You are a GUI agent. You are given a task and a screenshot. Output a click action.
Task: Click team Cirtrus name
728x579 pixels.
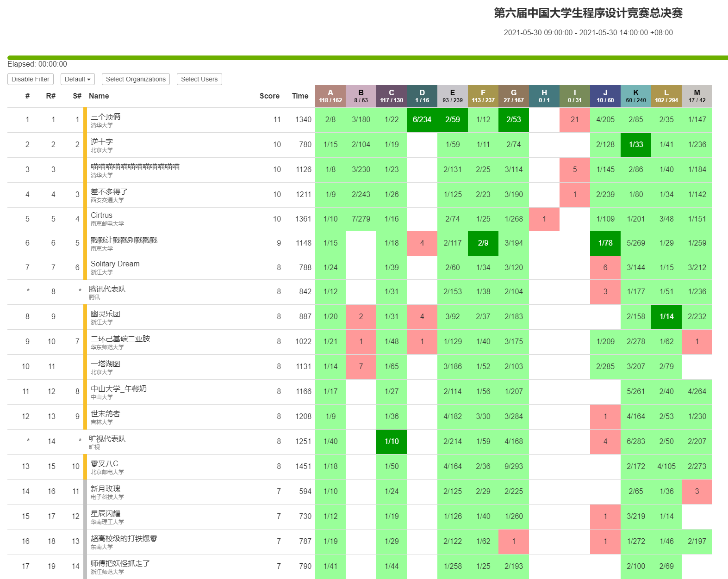[x=101, y=215]
